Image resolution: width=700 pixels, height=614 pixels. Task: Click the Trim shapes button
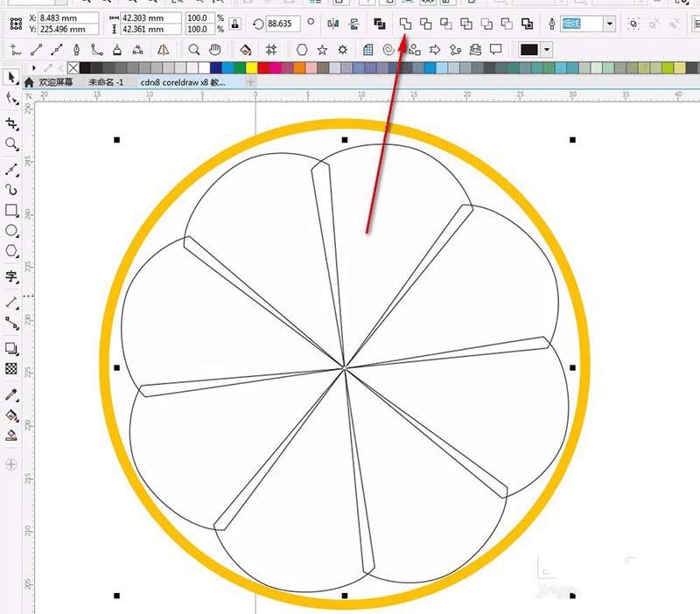(x=426, y=24)
